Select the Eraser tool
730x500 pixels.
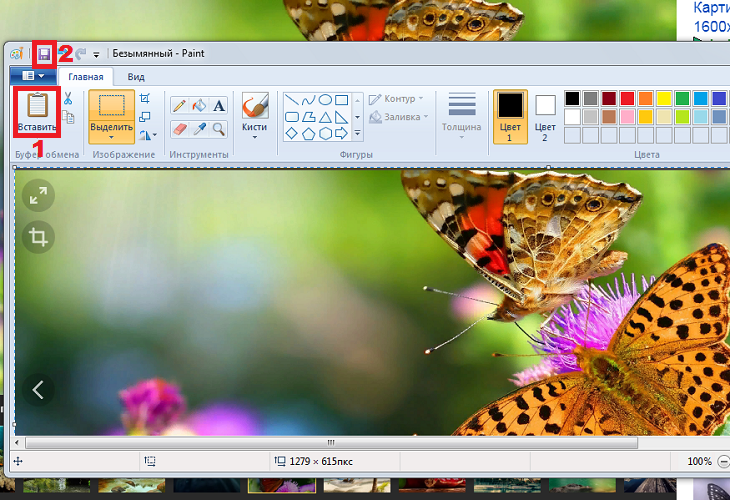(179, 129)
